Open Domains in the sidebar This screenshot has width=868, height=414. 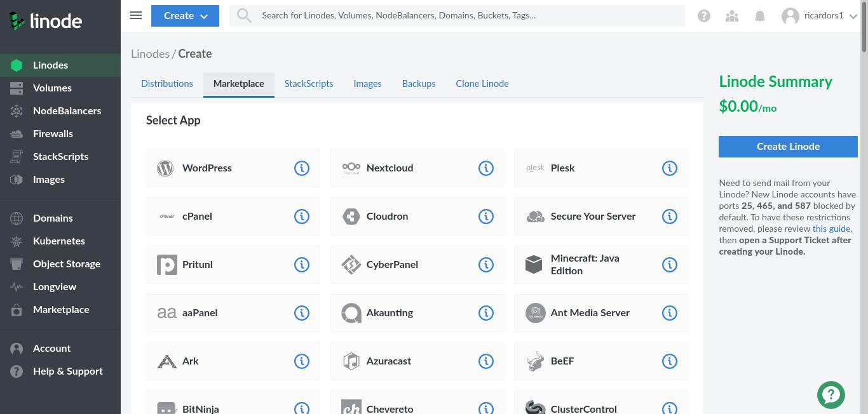(60, 218)
